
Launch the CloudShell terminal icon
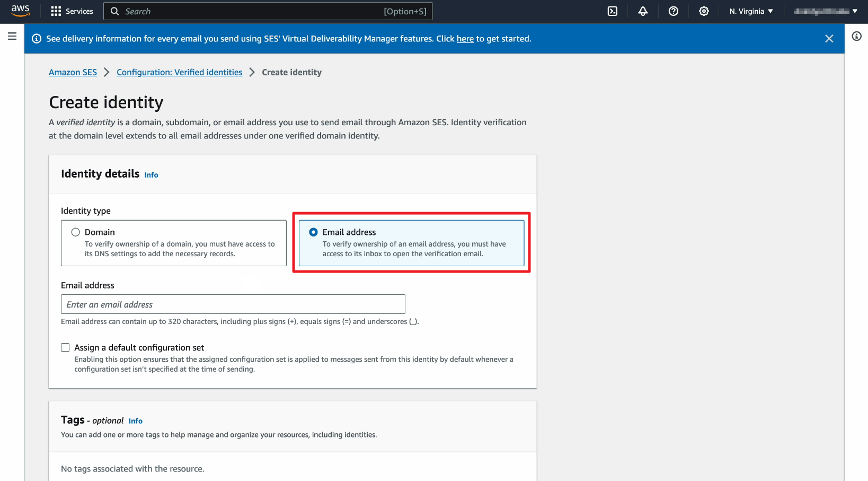coord(612,11)
